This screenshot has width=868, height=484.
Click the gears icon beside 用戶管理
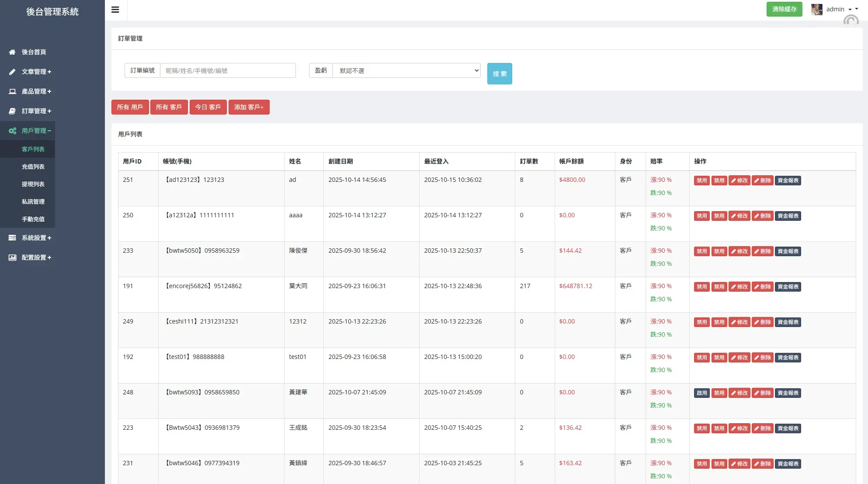tap(12, 131)
